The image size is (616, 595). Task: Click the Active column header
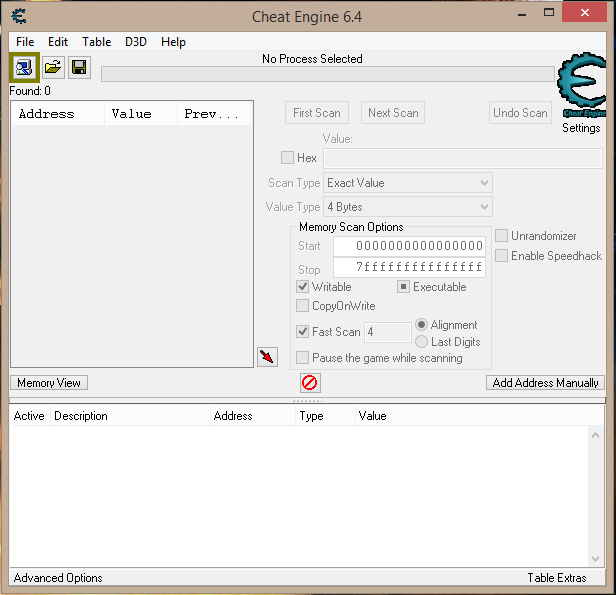point(29,416)
